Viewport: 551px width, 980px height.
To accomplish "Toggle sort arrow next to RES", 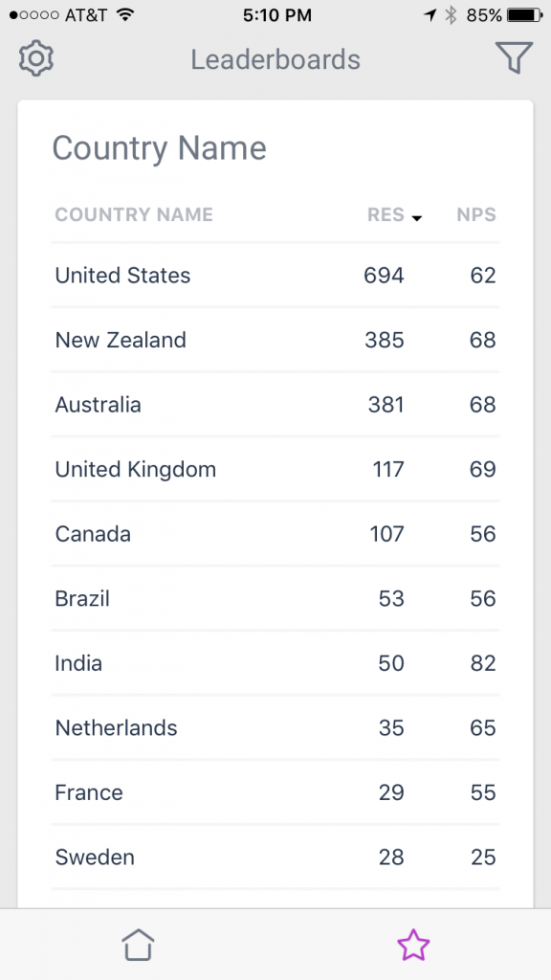I will (417, 217).
